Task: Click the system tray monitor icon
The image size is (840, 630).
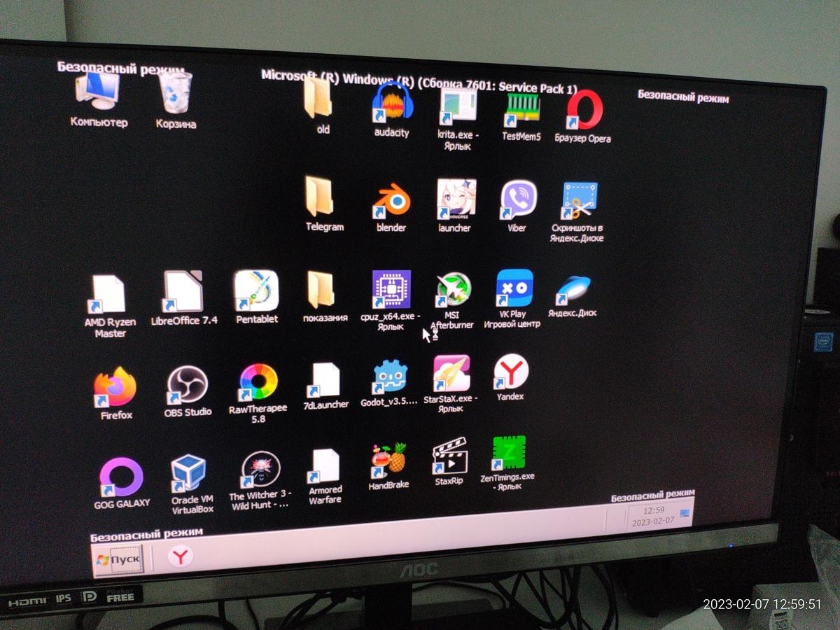Action: pyautogui.click(x=685, y=514)
